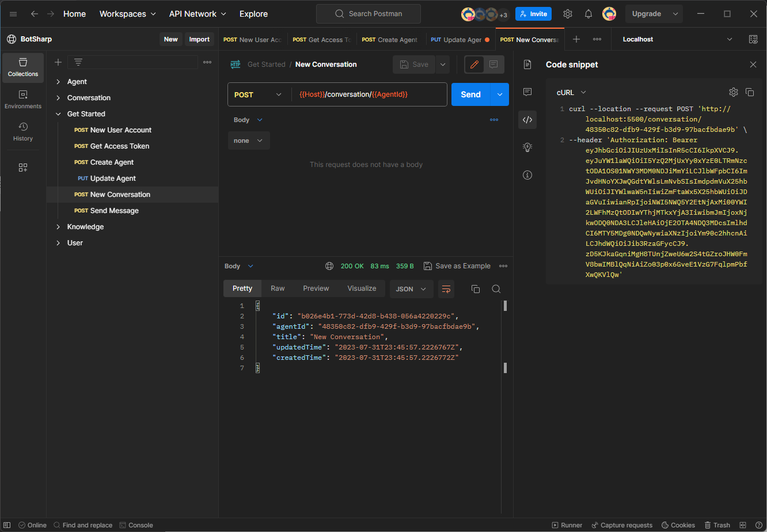Toggle response line wrap
This screenshot has height=532, width=767.
[446, 289]
